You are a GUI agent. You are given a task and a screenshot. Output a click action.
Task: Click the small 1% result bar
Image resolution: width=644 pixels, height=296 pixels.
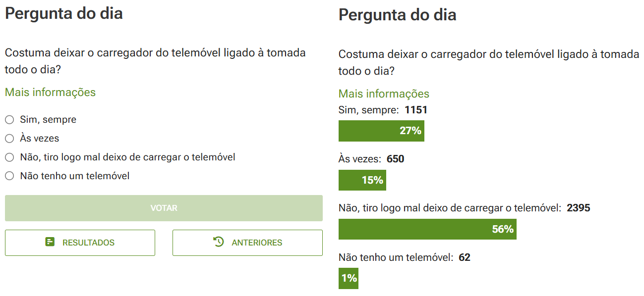[348, 278]
